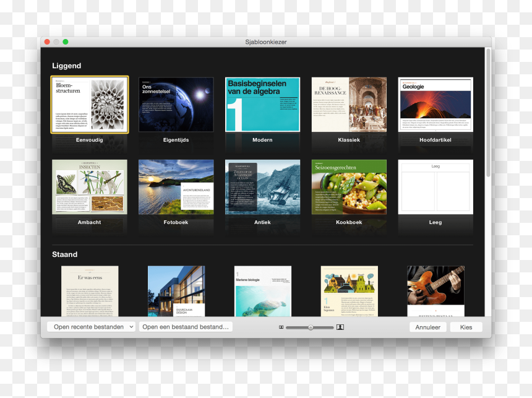Pick the Fotoboek landscape template
Screen dimensions: 532x398
(176, 187)
